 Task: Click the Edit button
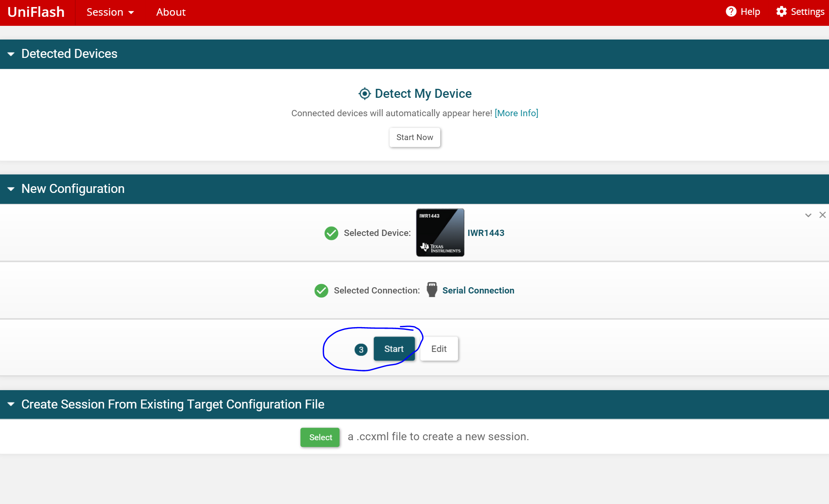[439, 349]
